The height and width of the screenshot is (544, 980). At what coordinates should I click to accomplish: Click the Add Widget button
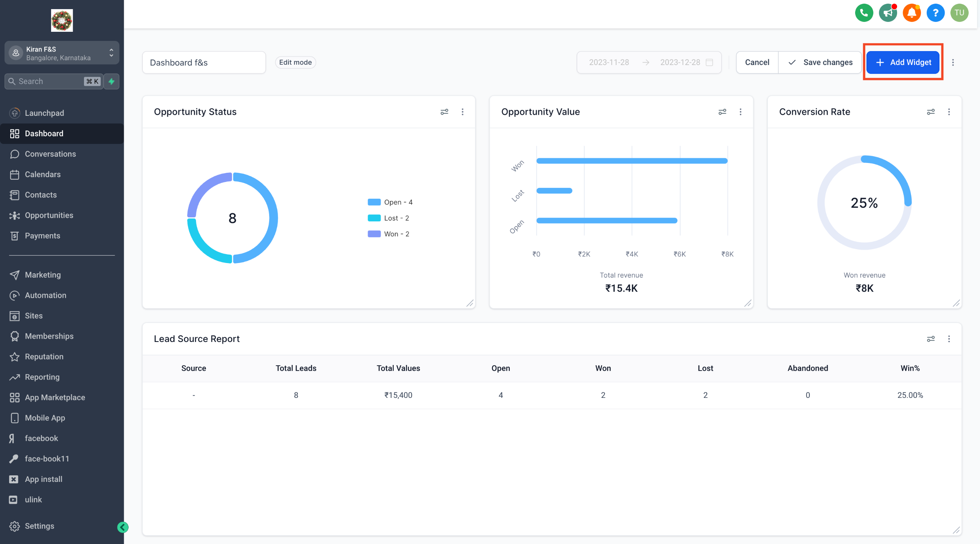pyautogui.click(x=903, y=62)
